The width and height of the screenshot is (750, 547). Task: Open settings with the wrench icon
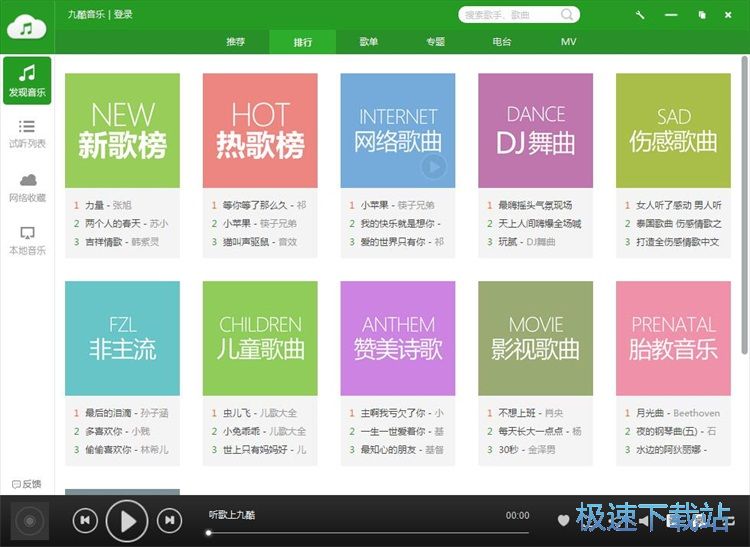click(640, 15)
